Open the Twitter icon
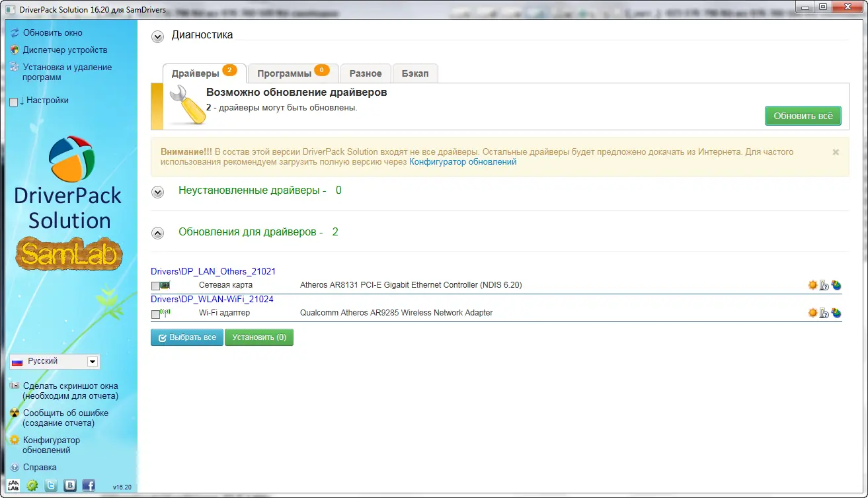Screen dimensions: 868x498 [x=51, y=485]
